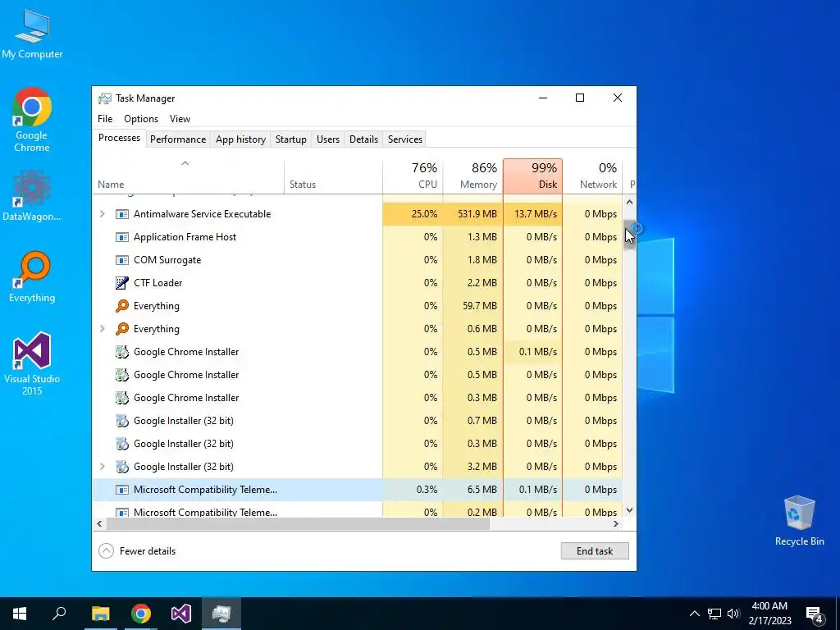Open volume control tray icon

(733, 614)
